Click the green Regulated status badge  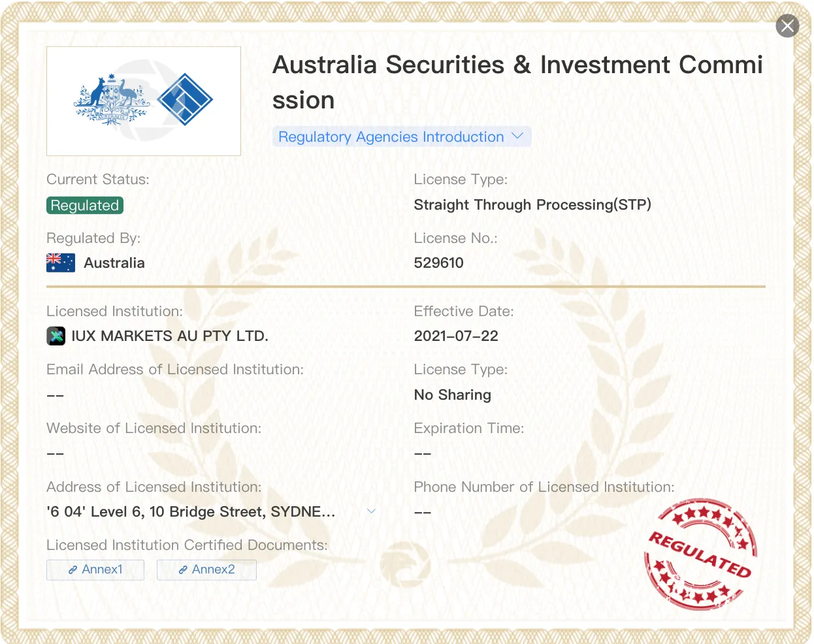point(85,205)
